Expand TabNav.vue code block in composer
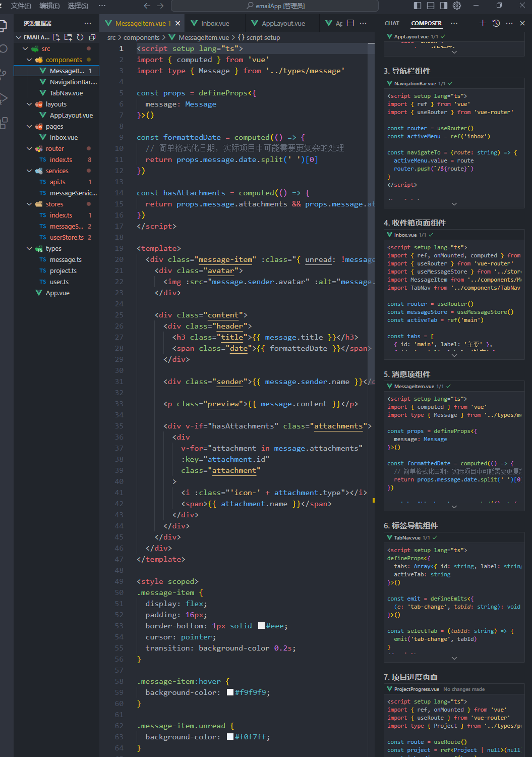Screen dimensions: 532x757 tap(454, 658)
